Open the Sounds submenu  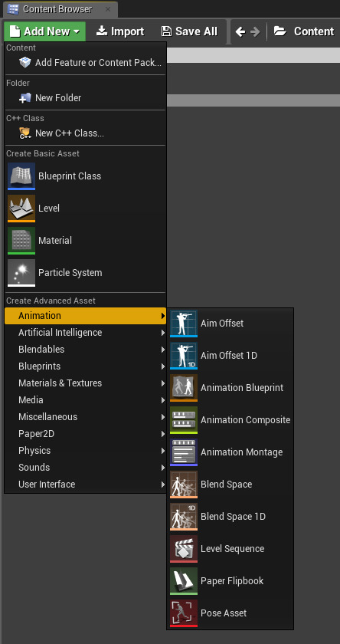point(85,468)
